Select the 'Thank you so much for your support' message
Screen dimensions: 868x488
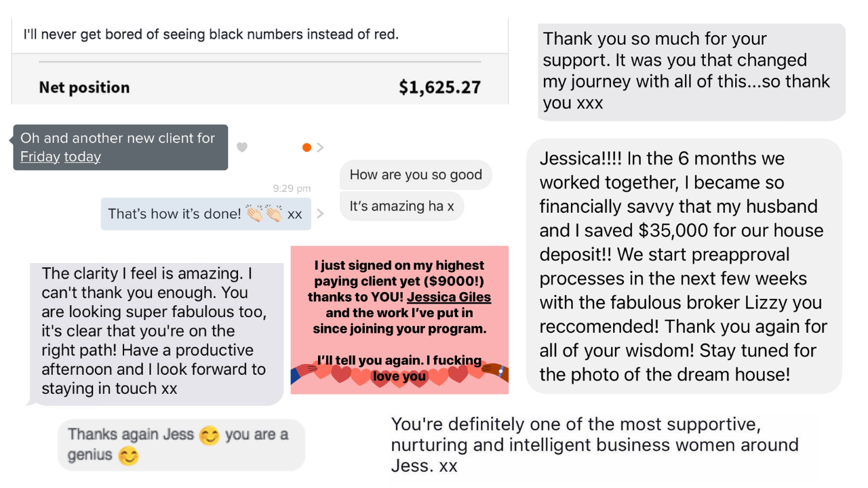pyautogui.click(x=692, y=71)
